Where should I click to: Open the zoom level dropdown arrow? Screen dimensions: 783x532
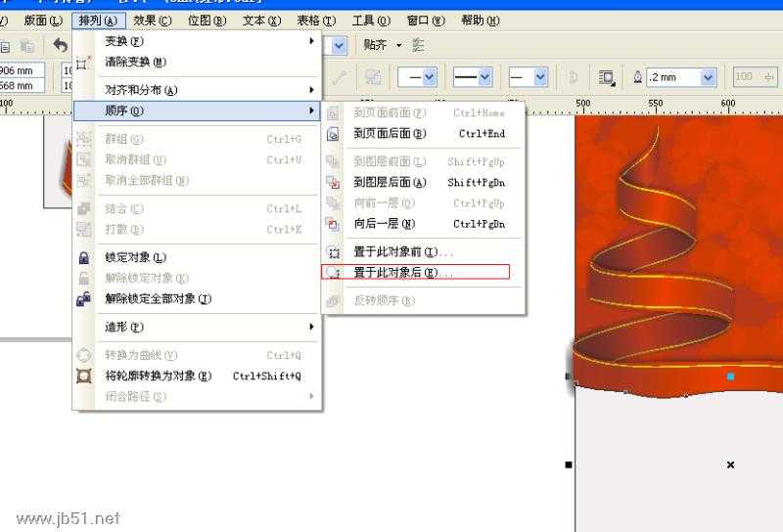pyautogui.click(x=339, y=46)
